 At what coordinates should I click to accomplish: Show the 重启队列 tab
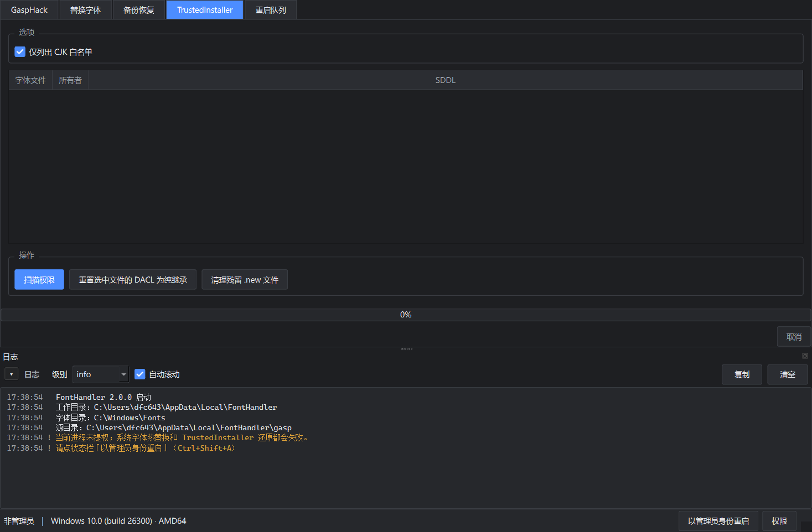tap(271, 10)
